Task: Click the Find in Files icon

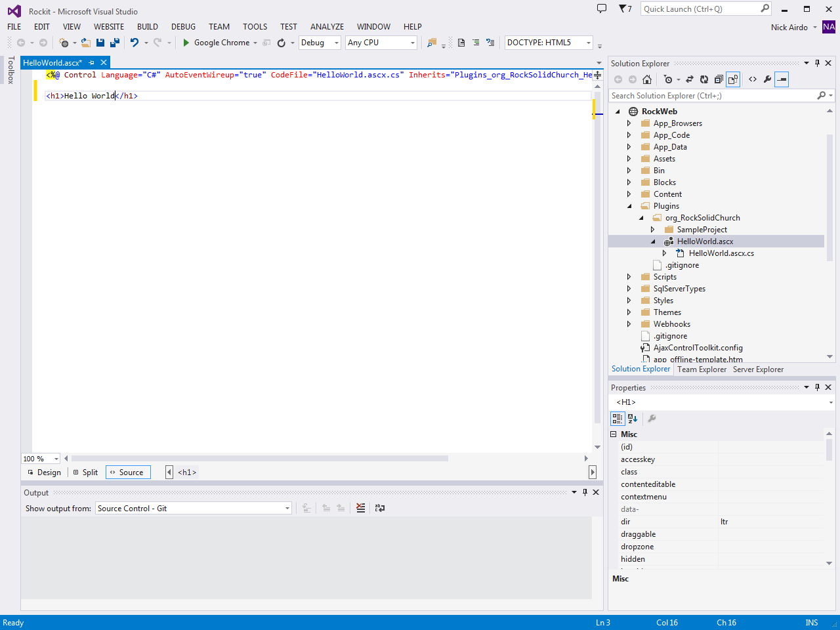Action: 431,43
